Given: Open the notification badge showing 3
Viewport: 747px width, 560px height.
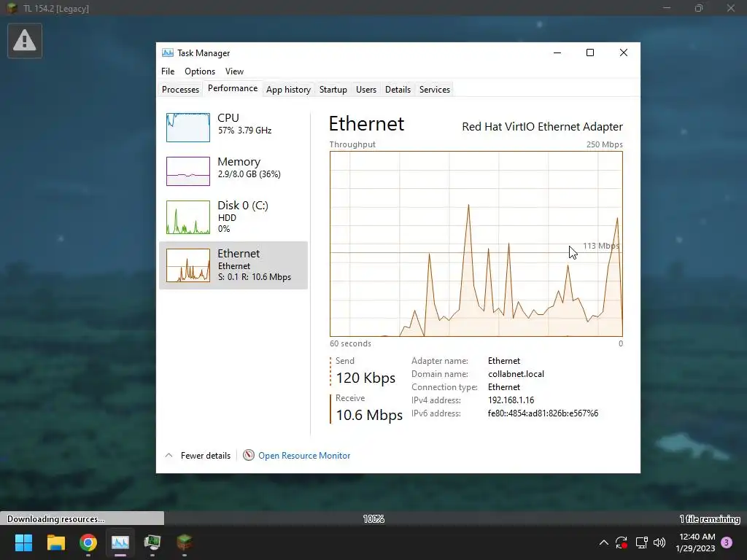Looking at the screenshot, I should coord(727,542).
